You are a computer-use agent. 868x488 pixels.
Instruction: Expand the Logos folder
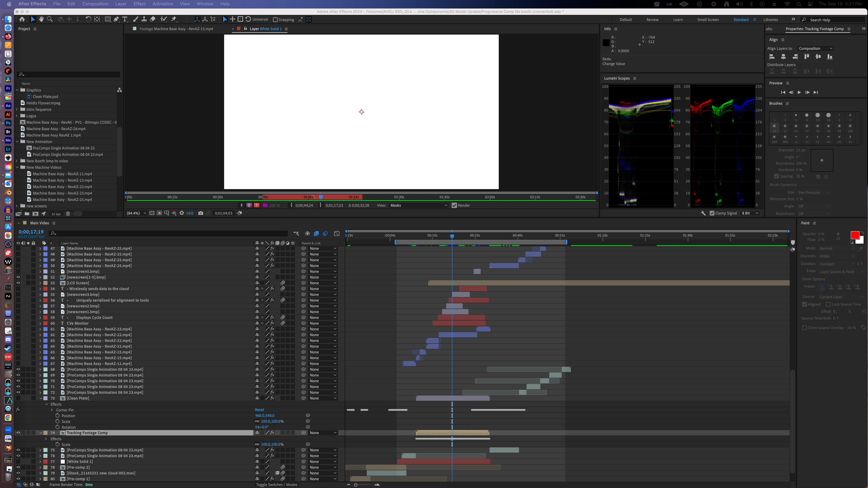(17, 116)
